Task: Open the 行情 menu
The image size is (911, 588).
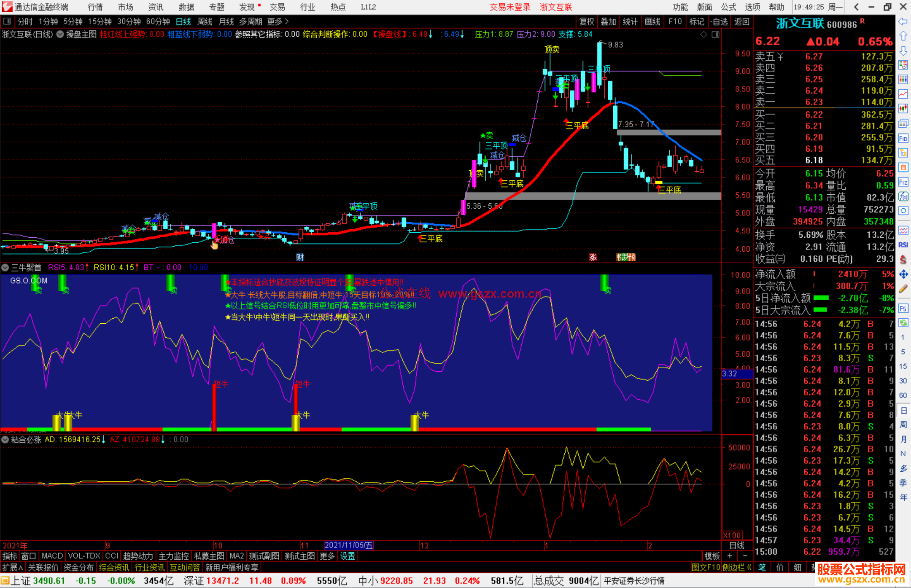Action: (95, 7)
